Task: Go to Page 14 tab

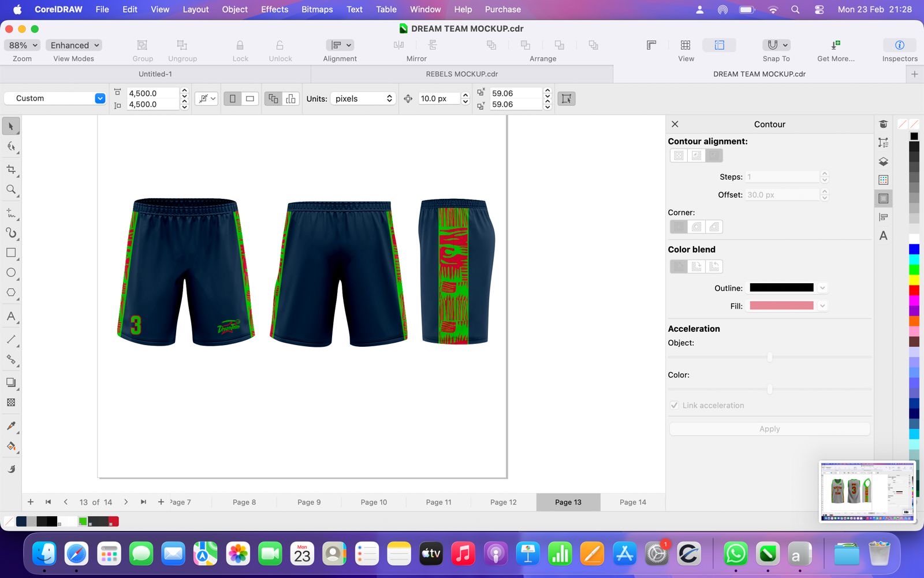Action: 632,502
